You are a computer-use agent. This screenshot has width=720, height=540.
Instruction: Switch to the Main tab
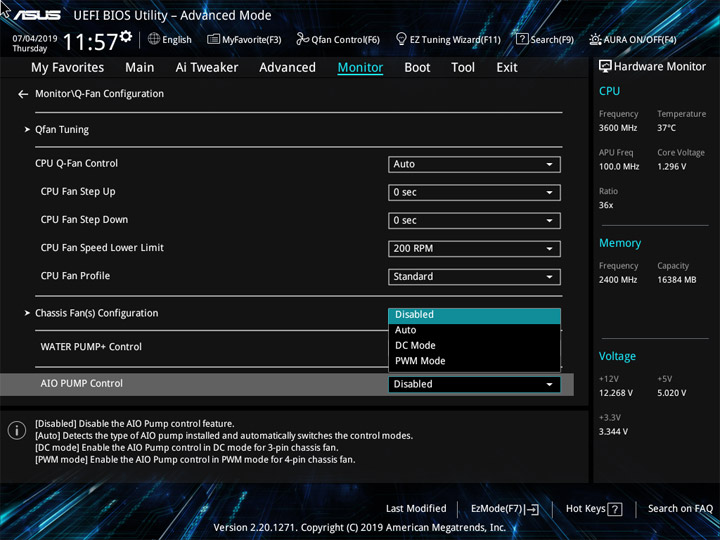pyautogui.click(x=140, y=68)
